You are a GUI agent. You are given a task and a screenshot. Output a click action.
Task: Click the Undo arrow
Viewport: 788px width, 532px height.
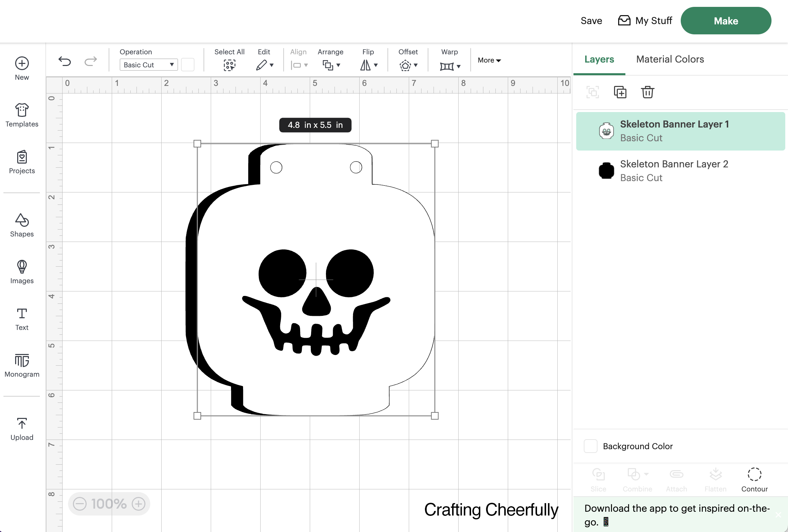pos(64,61)
